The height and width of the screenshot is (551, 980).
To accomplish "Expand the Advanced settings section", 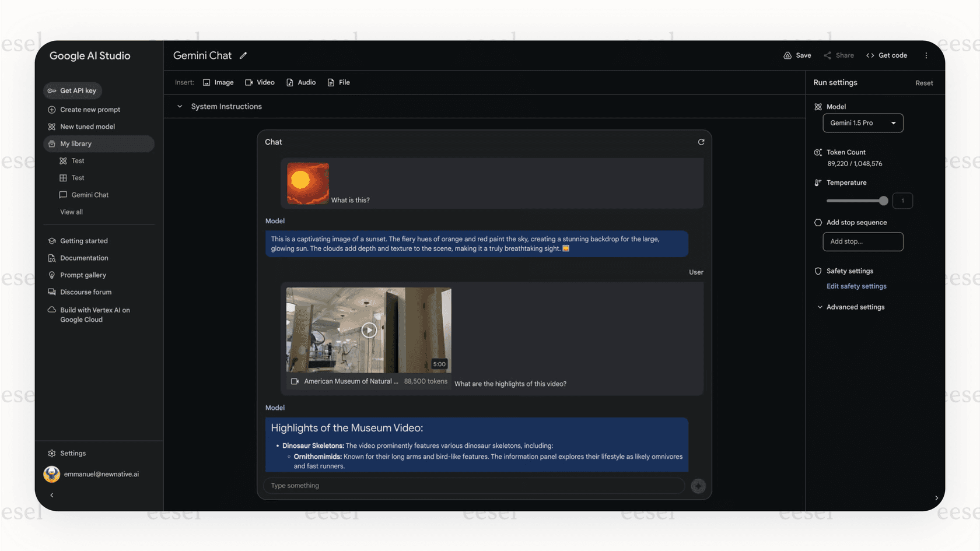I will tap(855, 307).
